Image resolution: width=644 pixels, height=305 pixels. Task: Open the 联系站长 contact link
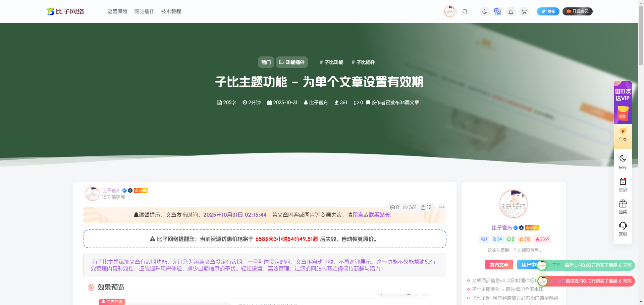pos(380,215)
